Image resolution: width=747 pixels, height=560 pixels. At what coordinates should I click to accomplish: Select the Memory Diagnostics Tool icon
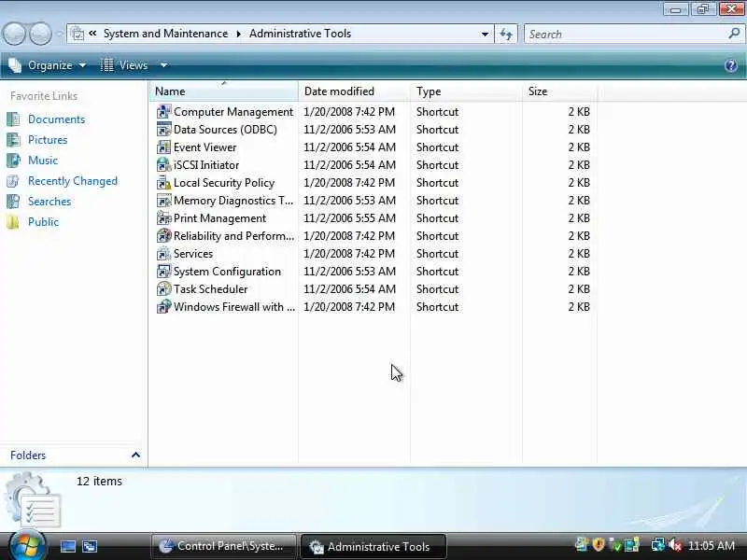(164, 201)
